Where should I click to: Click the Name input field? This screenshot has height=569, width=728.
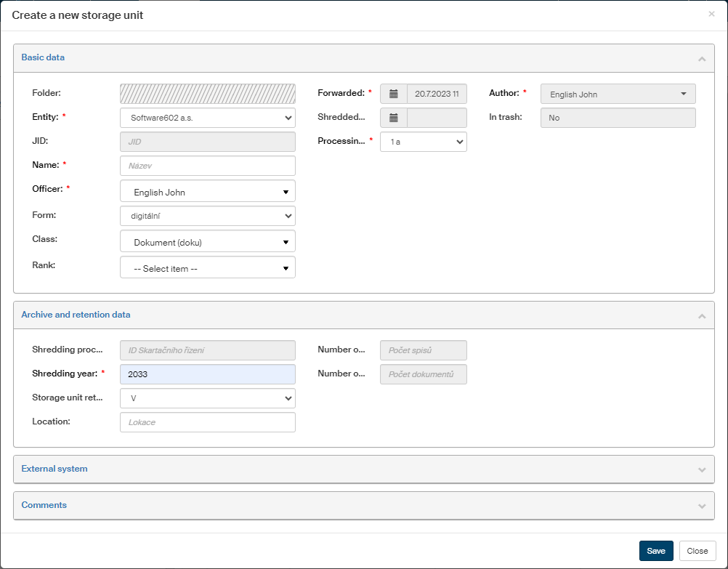coord(207,166)
